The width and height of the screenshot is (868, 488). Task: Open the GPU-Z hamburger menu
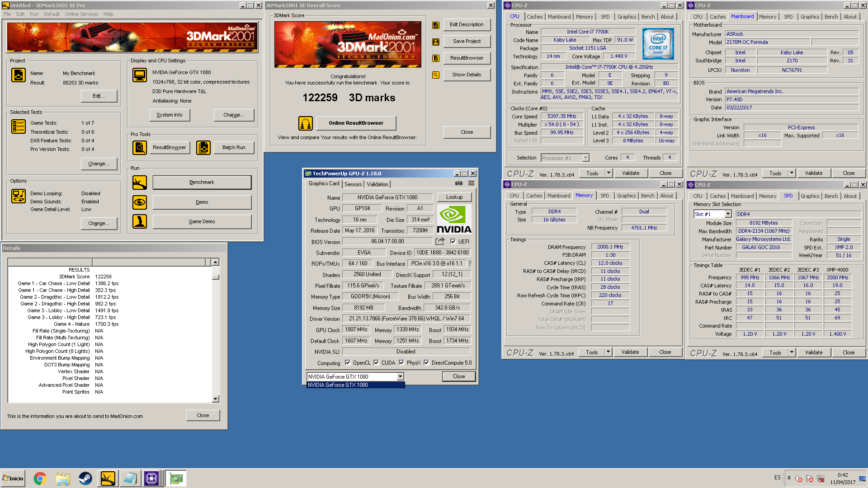tap(471, 183)
